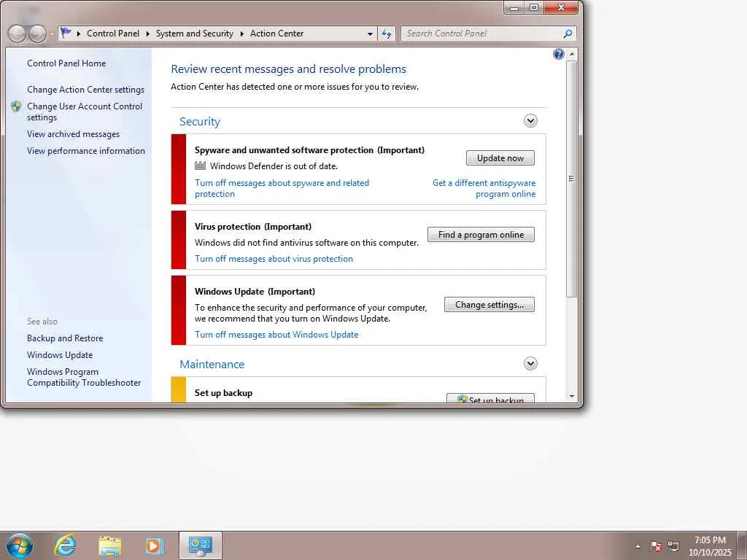Open Change Action Center settings
The width and height of the screenshot is (747, 560).
click(x=86, y=90)
